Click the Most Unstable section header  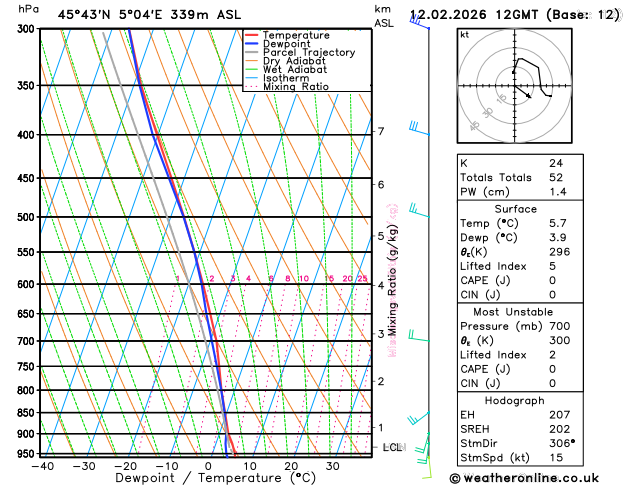point(513,312)
